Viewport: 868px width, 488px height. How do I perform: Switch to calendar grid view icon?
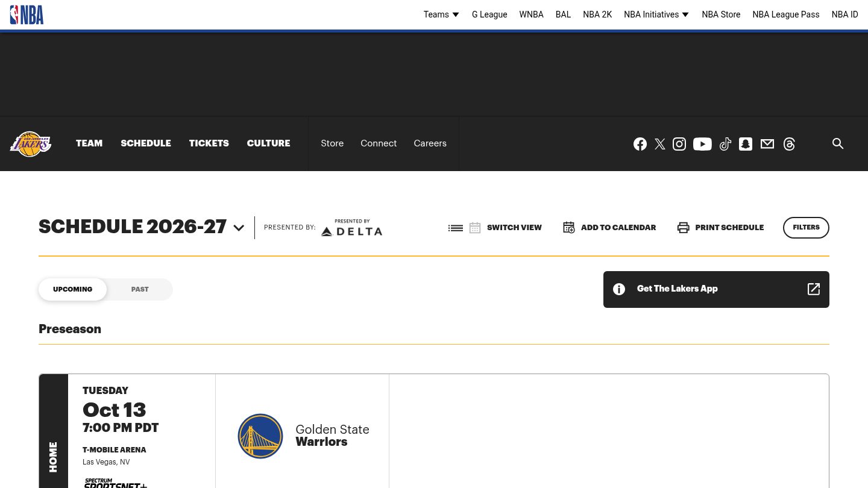pos(475,228)
